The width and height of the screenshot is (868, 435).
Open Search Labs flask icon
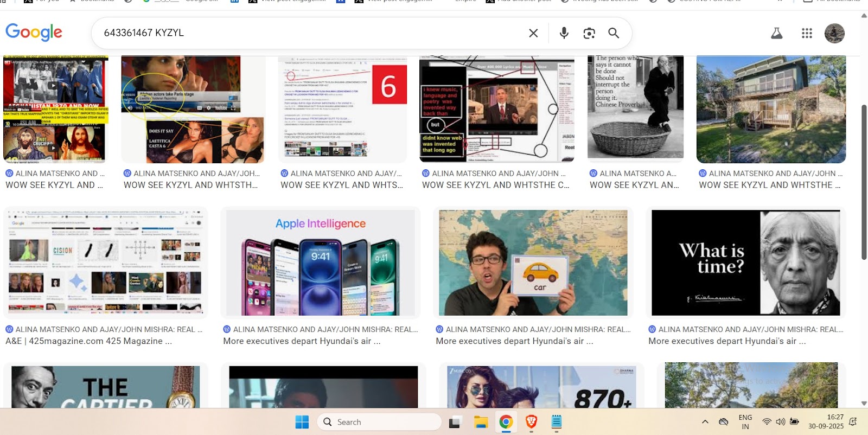pos(777,33)
